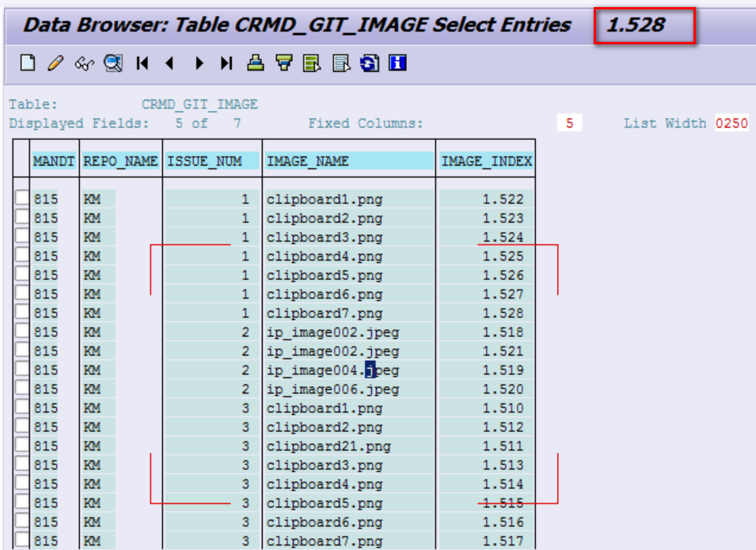Viewport: 756px width, 550px height.
Task: Click table name CRMD_GIT_IMAGE text
Action: 199,104
